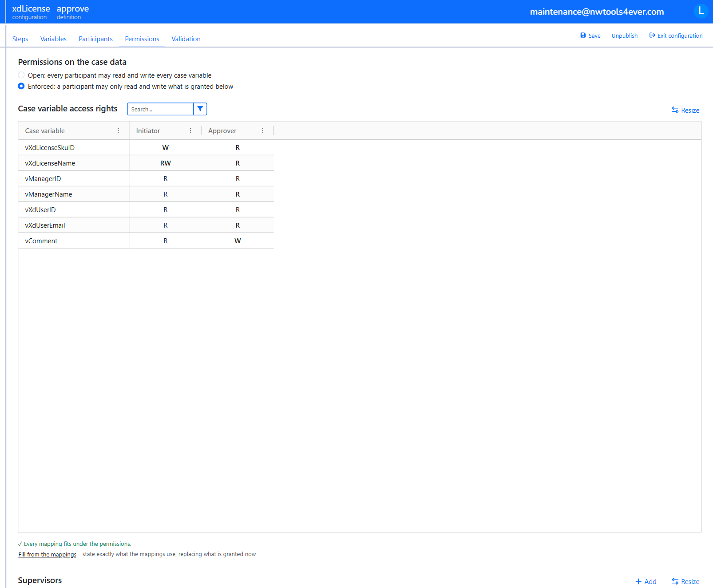Open the Participants tab
This screenshot has width=713, height=588.
[x=95, y=39]
